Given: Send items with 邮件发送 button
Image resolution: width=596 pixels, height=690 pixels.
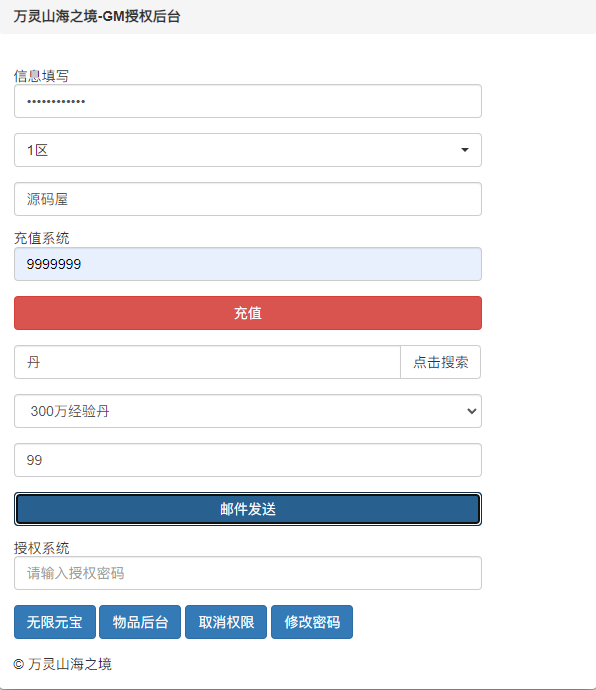Looking at the screenshot, I should click(248, 509).
